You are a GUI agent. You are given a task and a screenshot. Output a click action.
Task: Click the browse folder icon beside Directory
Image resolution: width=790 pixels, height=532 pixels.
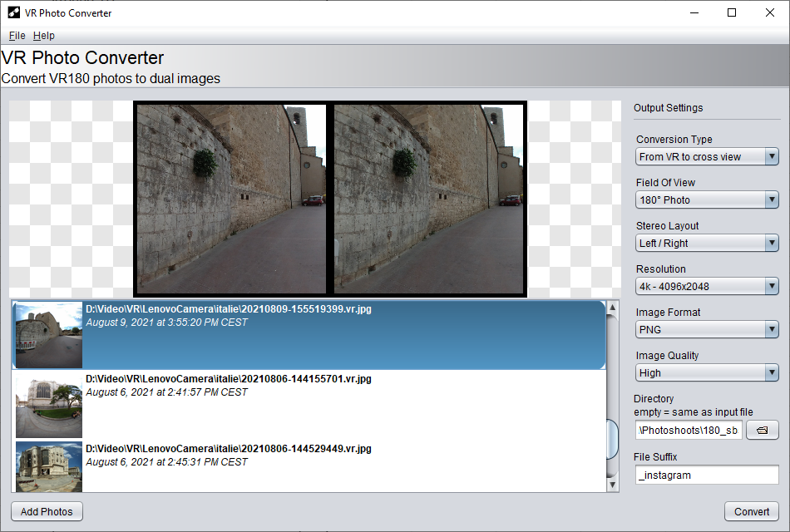pyautogui.click(x=762, y=430)
